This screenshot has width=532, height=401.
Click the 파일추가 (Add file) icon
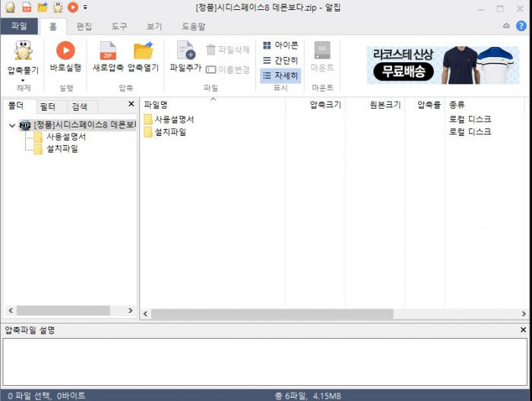pyautogui.click(x=185, y=51)
